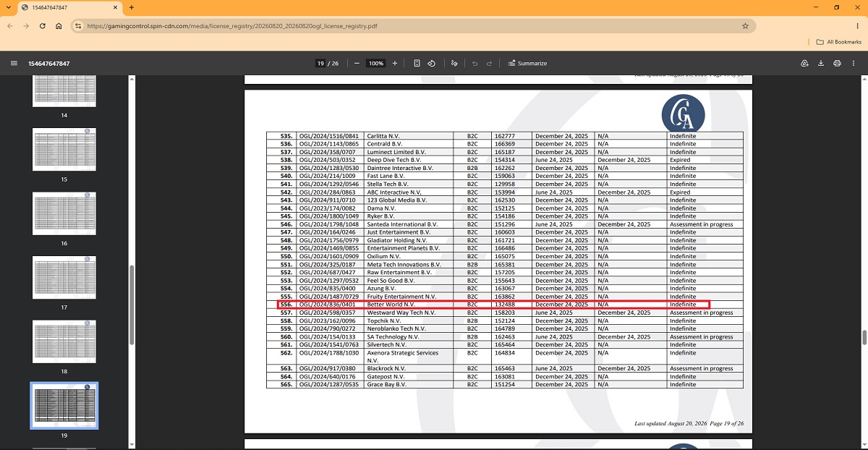This screenshot has width=868, height=450.
Task: Open page 18 thumbnail
Action: (x=64, y=341)
